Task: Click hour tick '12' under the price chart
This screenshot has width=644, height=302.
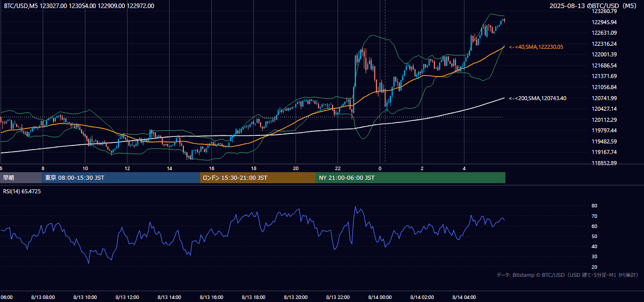Action: click(x=127, y=168)
